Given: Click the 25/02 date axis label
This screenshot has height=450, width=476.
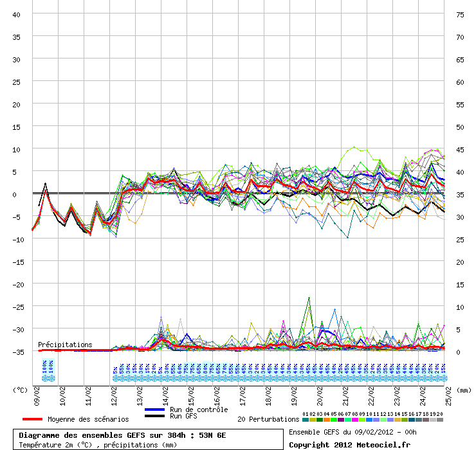Looking at the screenshot, I should (448, 396).
